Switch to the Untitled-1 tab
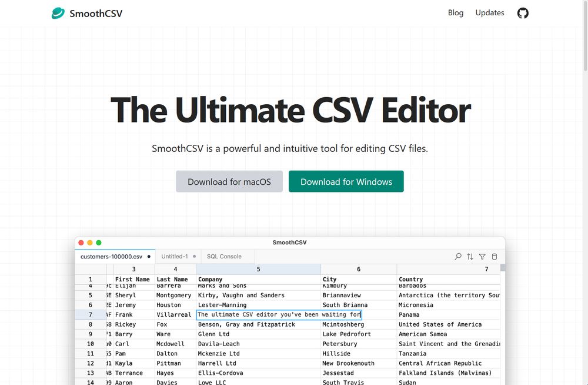 click(x=178, y=257)
